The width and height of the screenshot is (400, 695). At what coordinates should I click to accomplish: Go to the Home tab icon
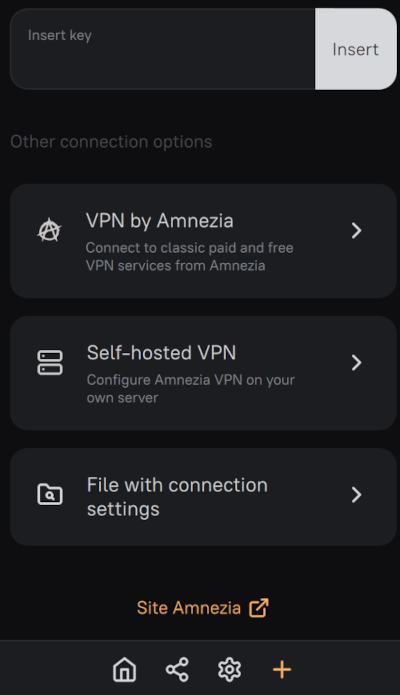(125, 669)
